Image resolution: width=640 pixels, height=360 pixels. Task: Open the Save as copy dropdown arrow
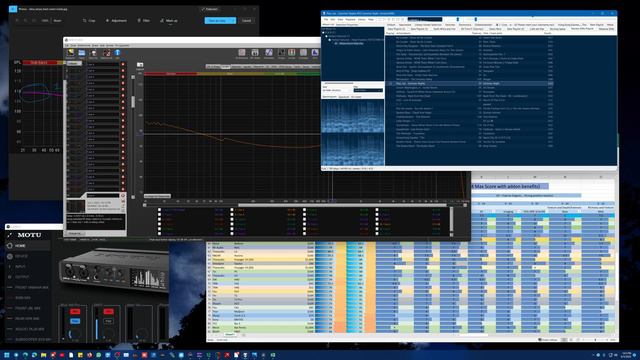click(x=233, y=20)
